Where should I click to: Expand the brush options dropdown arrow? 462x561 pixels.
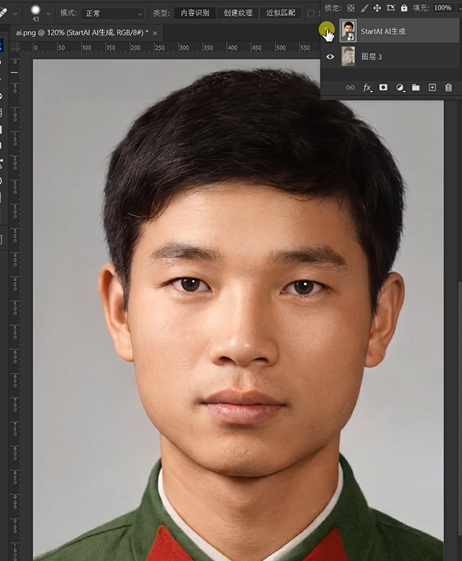pos(48,14)
